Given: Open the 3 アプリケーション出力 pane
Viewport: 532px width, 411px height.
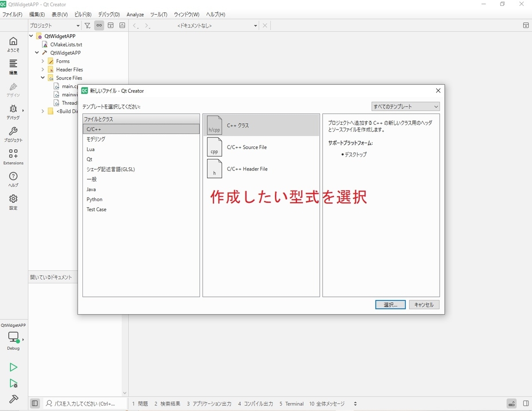Looking at the screenshot, I should [209, 404].
